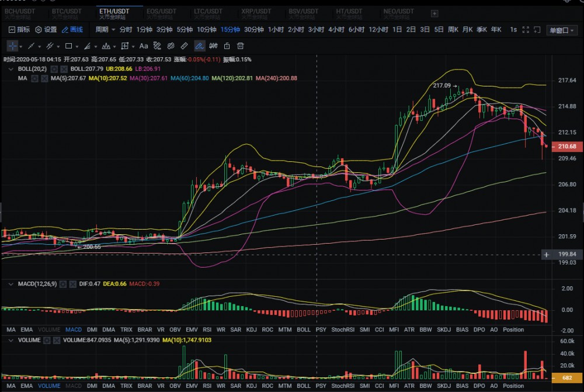Remove the BOLL overlay with its X icon
Image resolution: width=584 pixels, height=392 pixels.
[x=64, y=69]
